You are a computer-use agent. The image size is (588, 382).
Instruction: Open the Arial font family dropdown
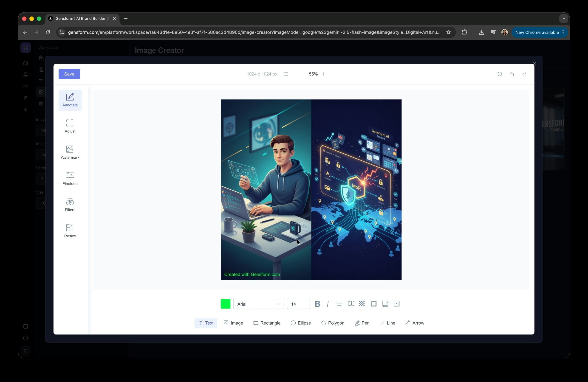258,304
